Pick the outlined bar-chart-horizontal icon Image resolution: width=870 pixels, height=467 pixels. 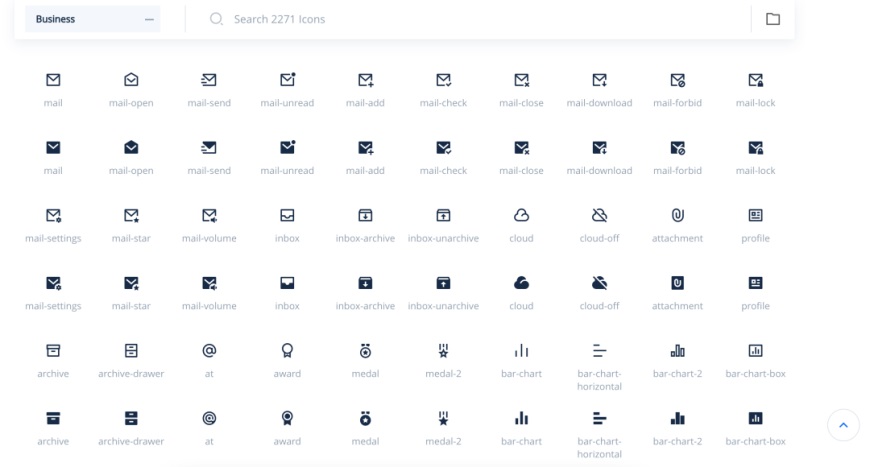599,351
